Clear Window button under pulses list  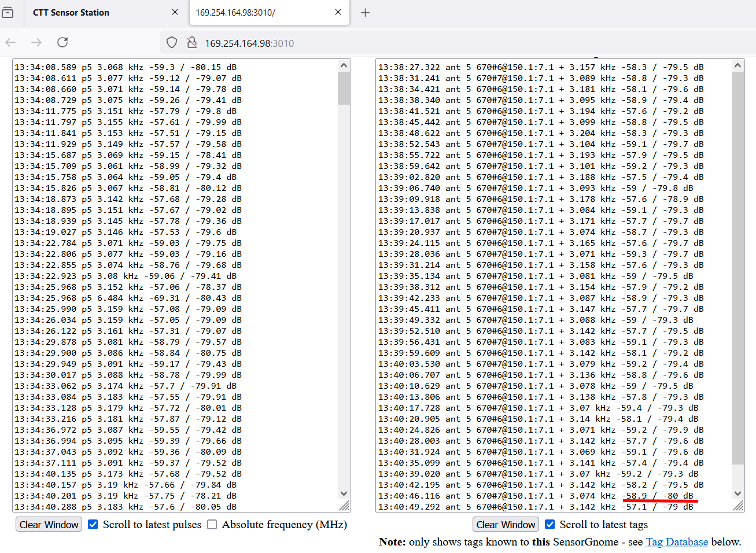tap(49, 525)
